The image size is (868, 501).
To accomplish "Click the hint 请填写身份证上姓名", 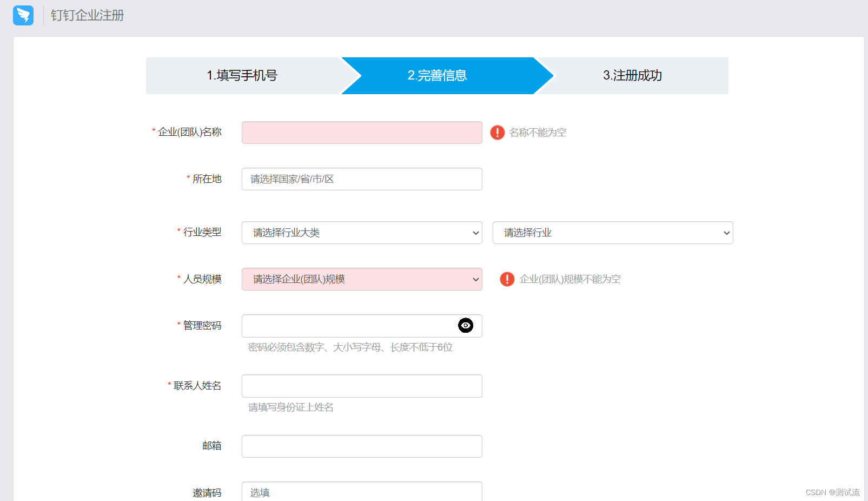I will [291, 407].
